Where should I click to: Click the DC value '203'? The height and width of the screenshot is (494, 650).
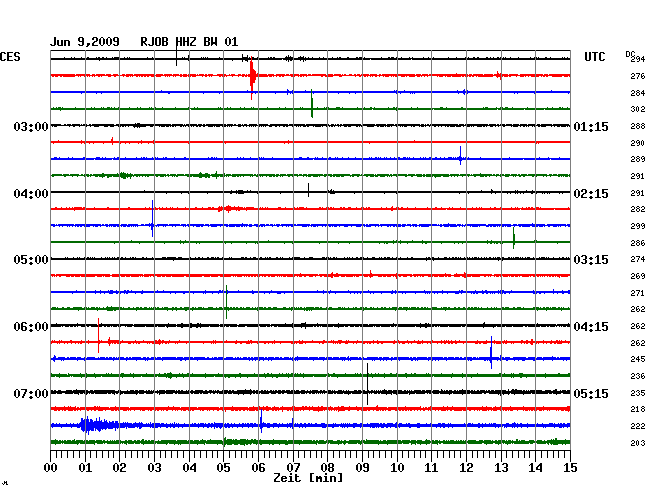tap(638, 443)
